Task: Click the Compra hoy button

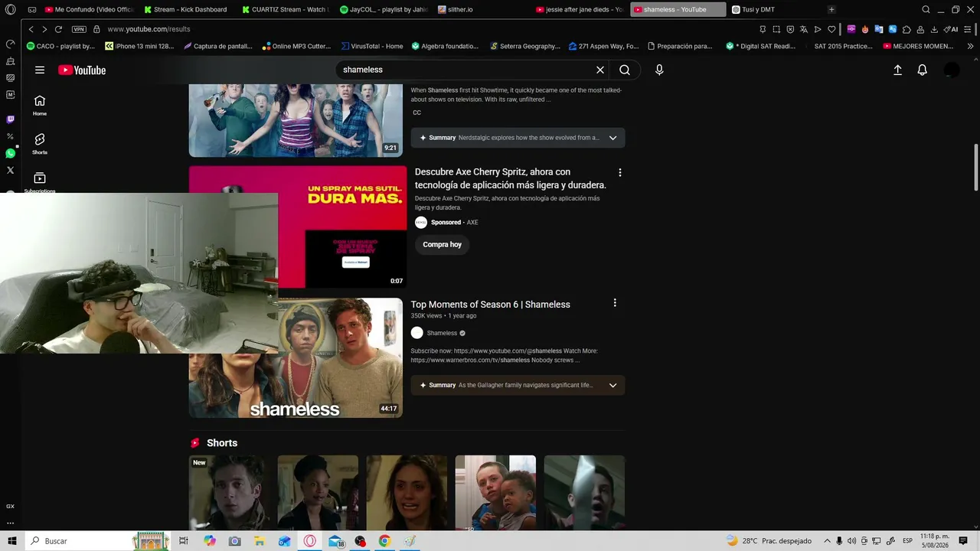Action: (443, 244)
